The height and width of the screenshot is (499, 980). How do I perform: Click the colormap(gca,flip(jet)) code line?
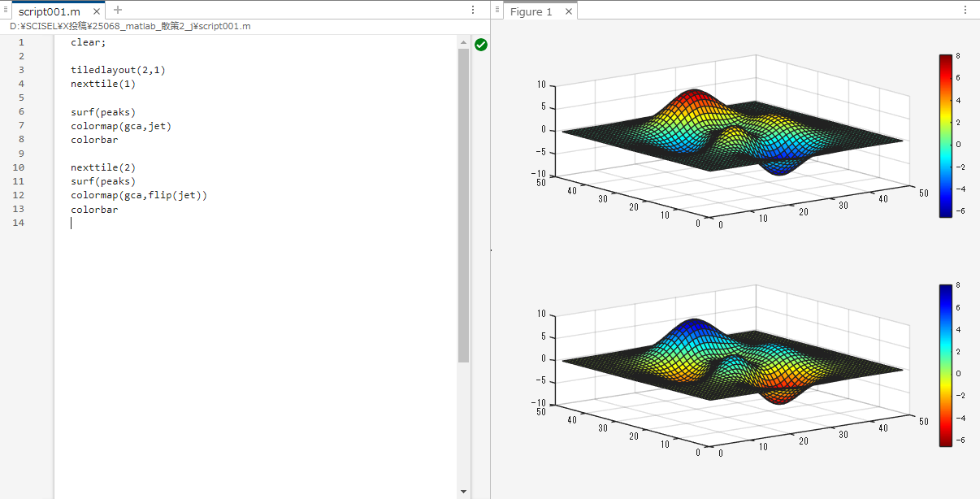(138, 196)
